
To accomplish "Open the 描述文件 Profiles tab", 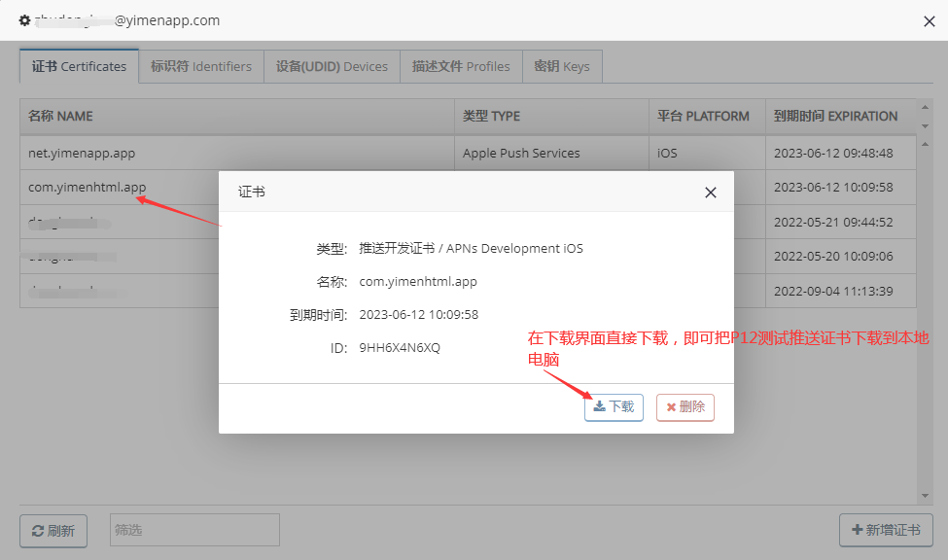I will click(461, 66).
